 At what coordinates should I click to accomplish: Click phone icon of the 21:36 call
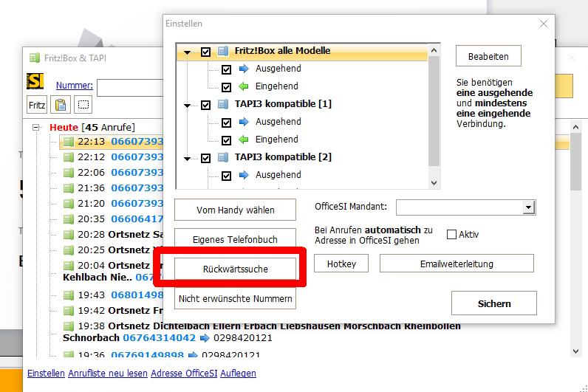point(68,188)
